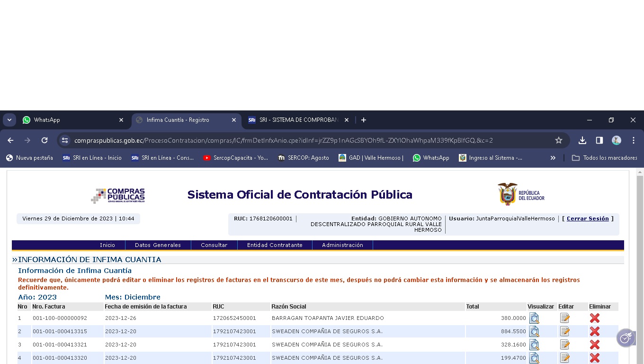The image size is (644, 364).
Task: Open SERCOP: Agosto bookmark
Action: click(x=304, y=158)
